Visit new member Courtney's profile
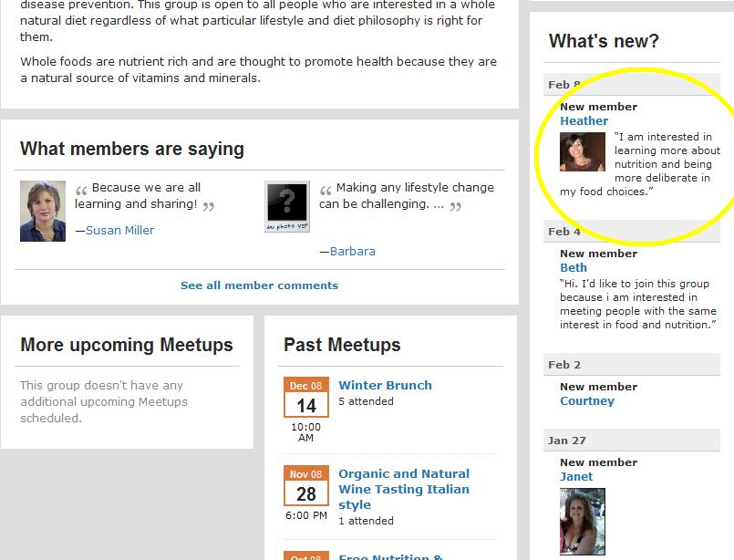The height and width of the screenshot is (560, 734). pos(587,401)
